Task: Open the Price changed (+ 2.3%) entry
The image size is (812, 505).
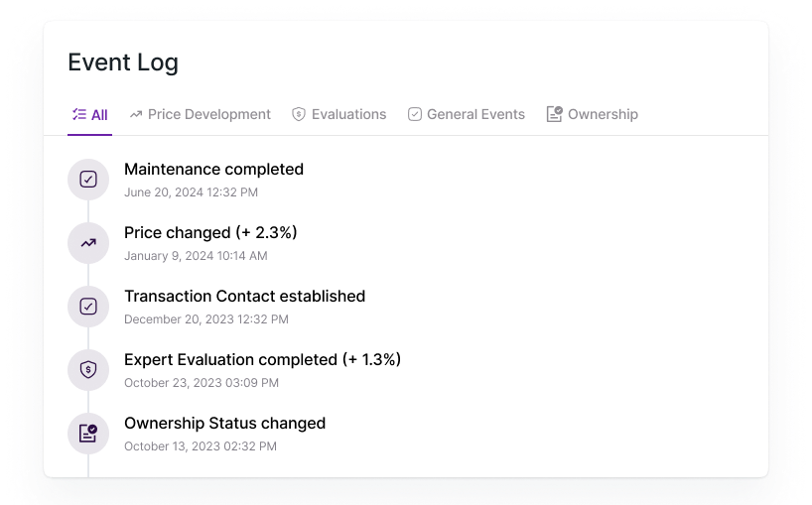Action: tap(210, 233)
